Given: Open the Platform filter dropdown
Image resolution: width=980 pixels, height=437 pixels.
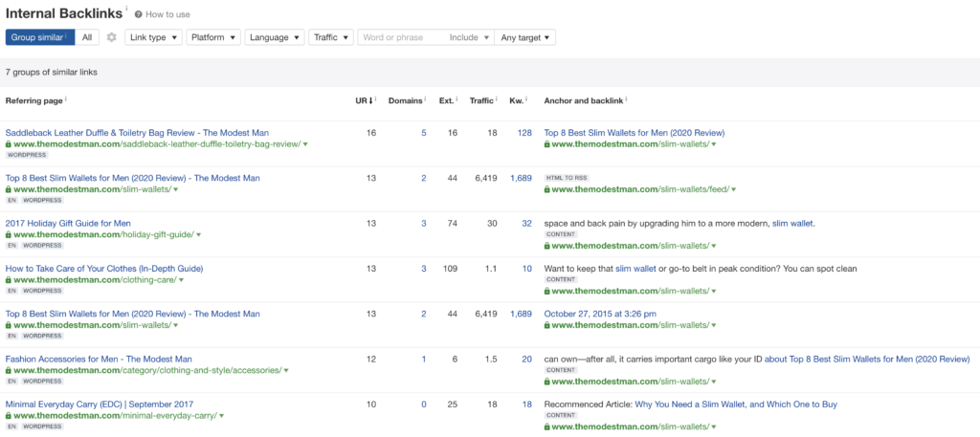Looking at the screenshot, I should tap(213, 37).
